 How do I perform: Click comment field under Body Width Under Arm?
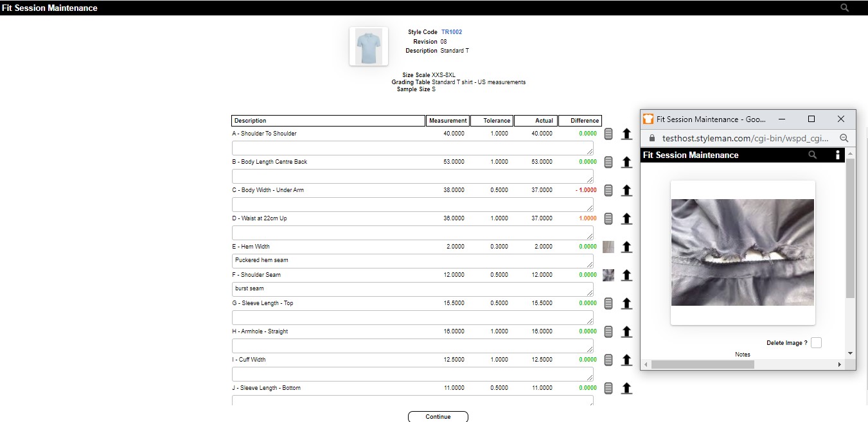tap(412, 204)
